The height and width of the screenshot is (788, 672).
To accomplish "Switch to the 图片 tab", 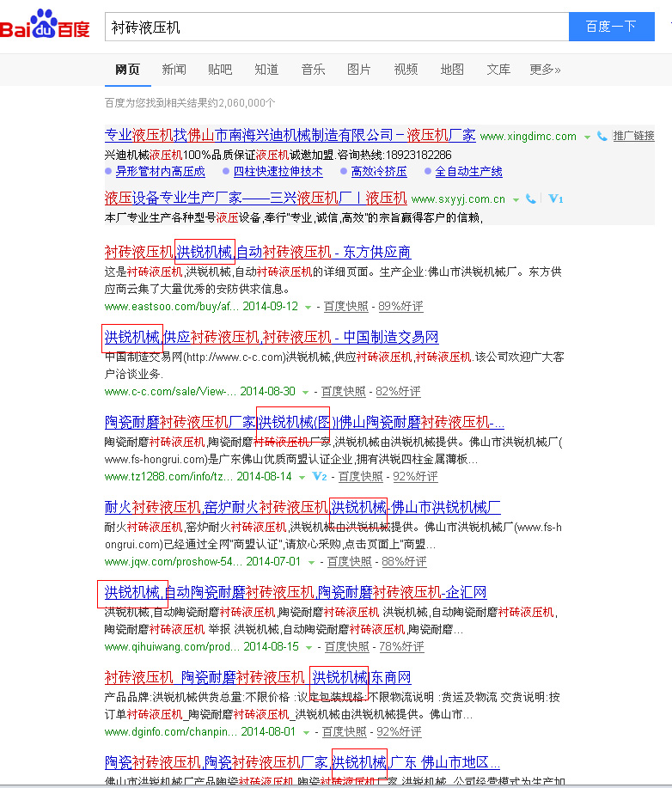I will pyautogui.click(x=359, y=70).
